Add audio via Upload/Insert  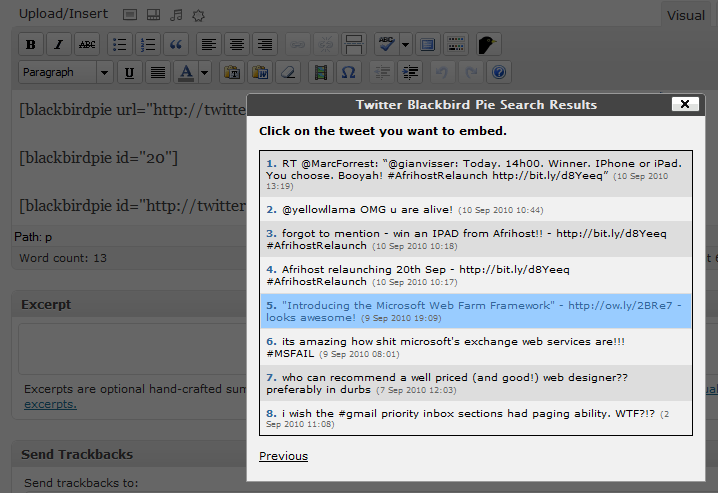(x=176, y=15)
